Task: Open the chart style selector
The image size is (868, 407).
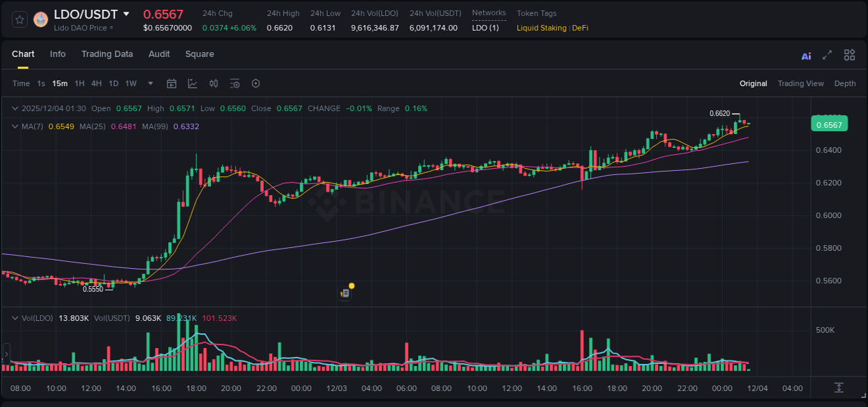Action: (192, 83)
